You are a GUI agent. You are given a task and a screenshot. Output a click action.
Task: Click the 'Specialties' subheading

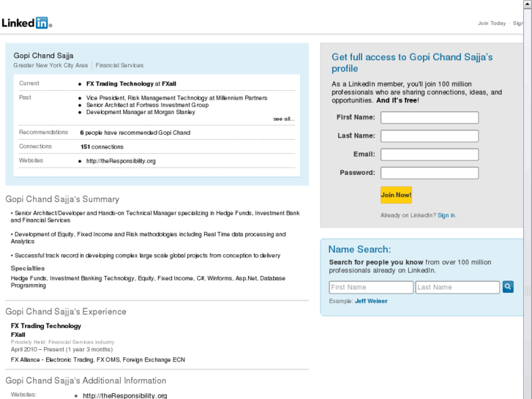(x=28, y=268)
